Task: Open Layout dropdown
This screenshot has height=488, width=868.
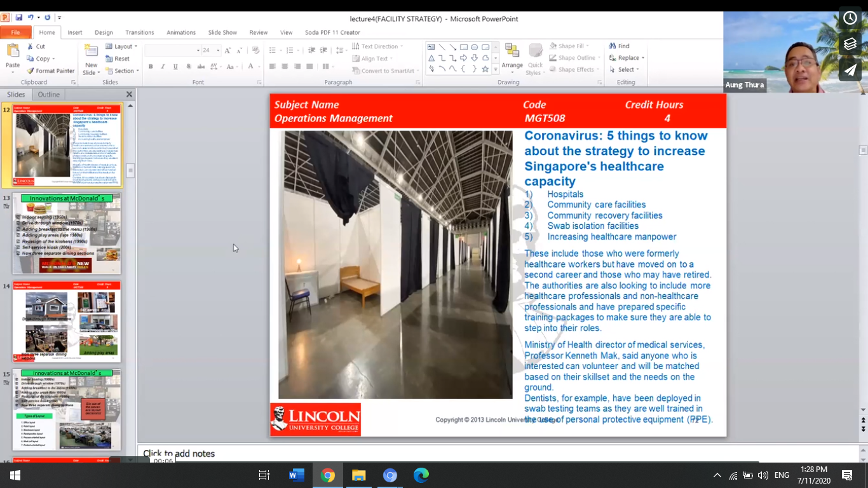Action: [x=121, y=46]
